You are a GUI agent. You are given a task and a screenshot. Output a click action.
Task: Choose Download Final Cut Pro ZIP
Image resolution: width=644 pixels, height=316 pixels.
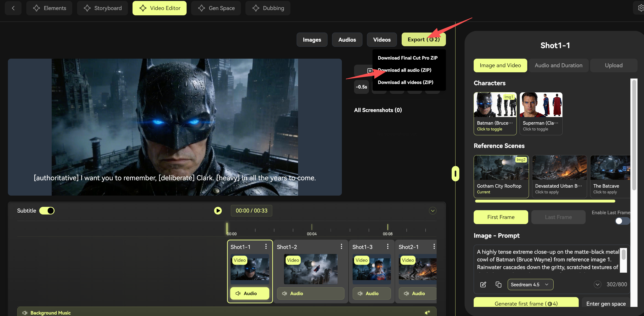407,58
